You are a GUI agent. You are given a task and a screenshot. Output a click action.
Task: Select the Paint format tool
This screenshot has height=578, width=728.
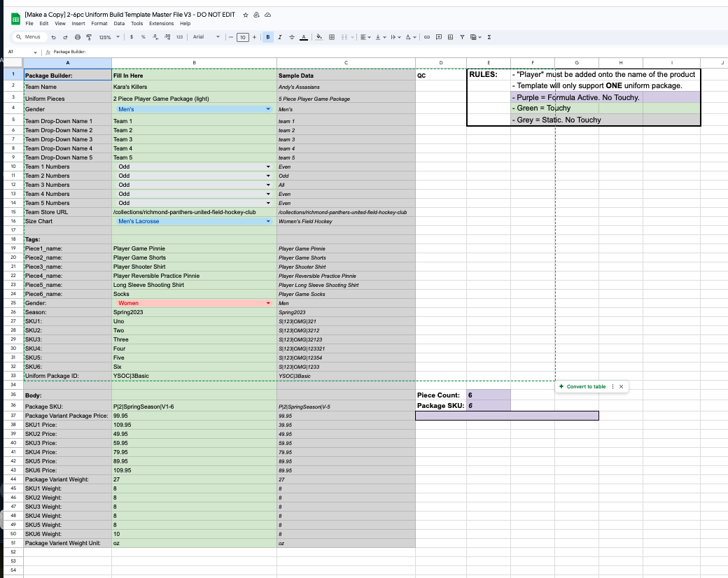coord(90,37)
